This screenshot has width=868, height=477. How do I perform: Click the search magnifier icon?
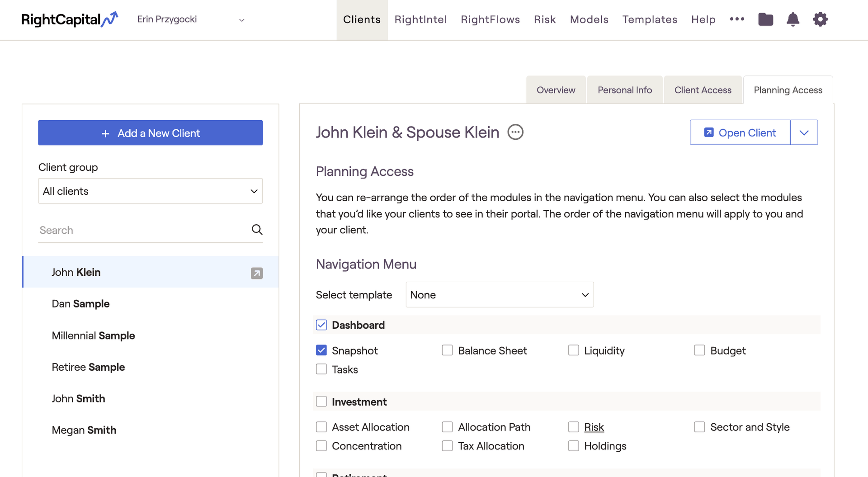257,230
